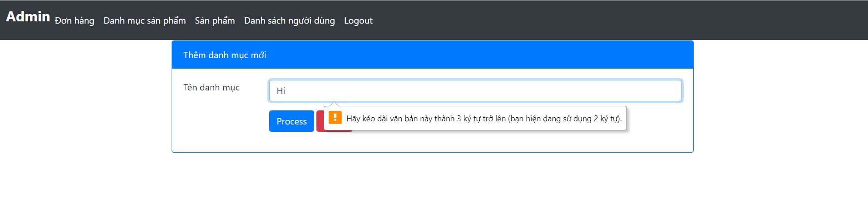868x219 pixels.
Task: Go to Danh mục sản phẩm
Action: (x=144, y=21)
